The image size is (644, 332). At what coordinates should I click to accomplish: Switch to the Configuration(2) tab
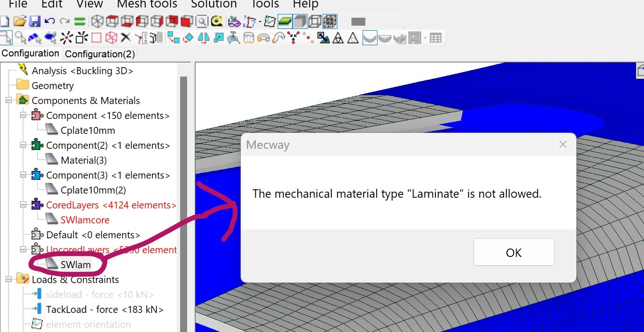(100, 54)
